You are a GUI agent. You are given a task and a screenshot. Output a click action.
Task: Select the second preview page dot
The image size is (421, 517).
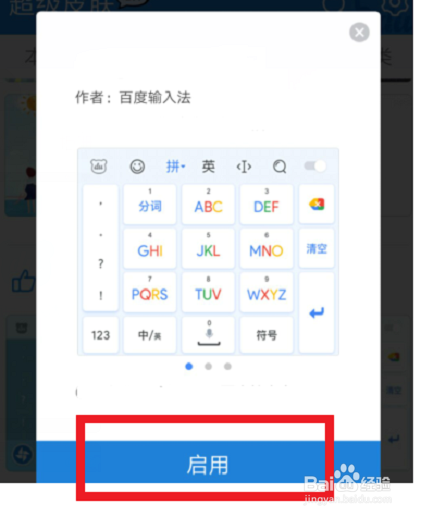[x=208, y=366]
